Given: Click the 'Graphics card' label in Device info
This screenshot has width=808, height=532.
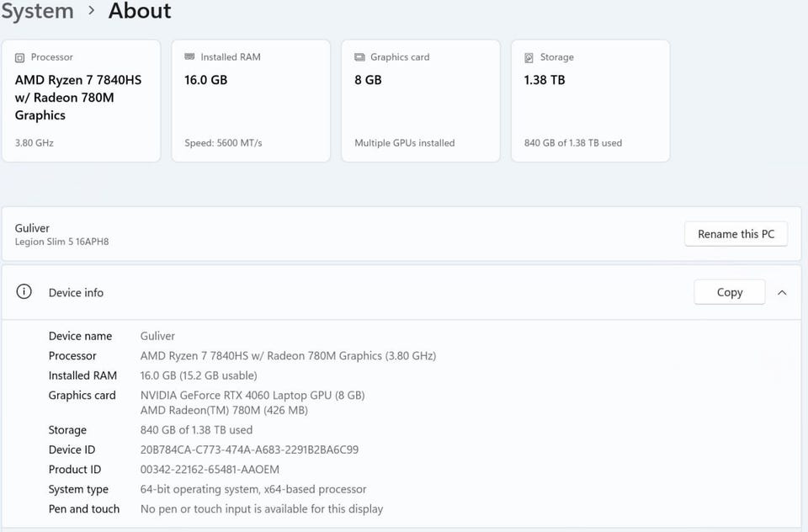Looking at the screenshot, I should [x=82, y=396].
